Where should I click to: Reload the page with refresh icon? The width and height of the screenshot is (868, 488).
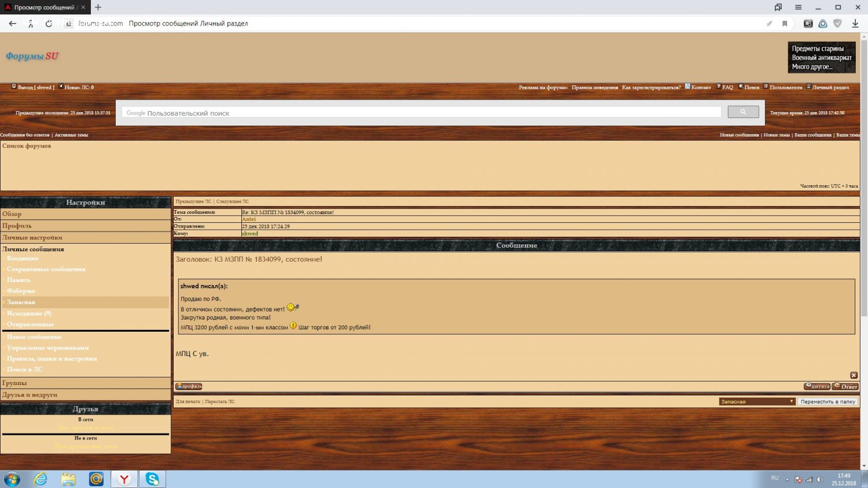(x=49, y=24)
